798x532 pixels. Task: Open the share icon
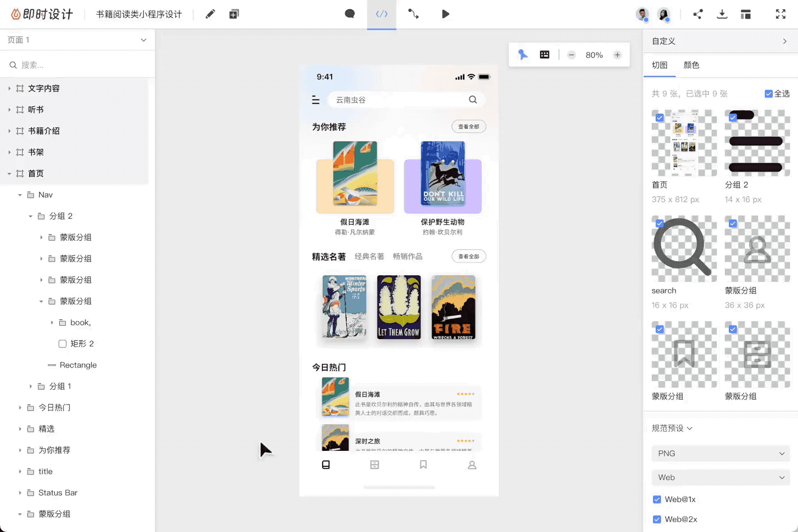pyautogui.click(x=698, y=14)
